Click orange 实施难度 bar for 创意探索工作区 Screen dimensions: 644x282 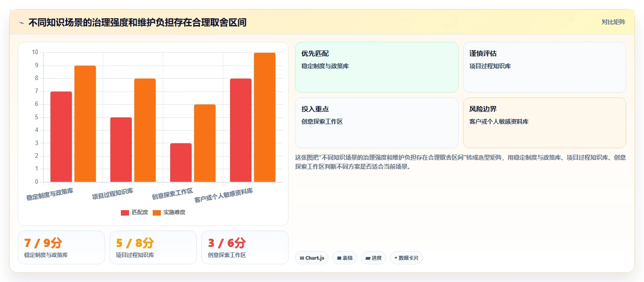click(x=205, y=143)
